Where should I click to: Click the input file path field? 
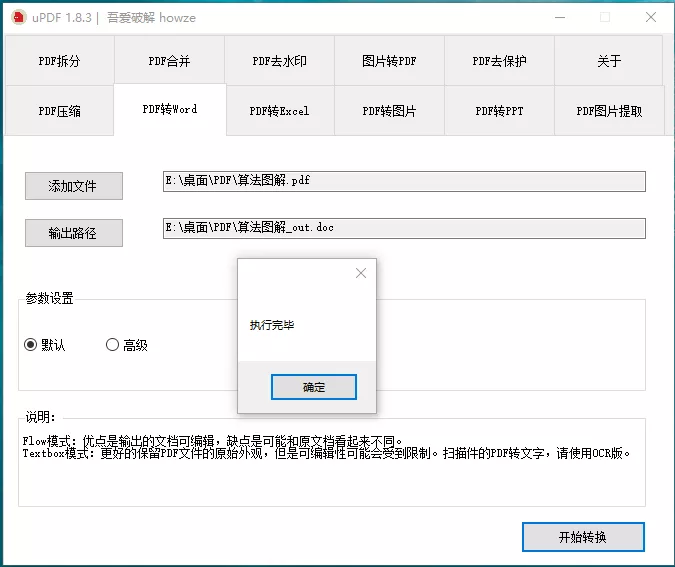coord(404,181)
